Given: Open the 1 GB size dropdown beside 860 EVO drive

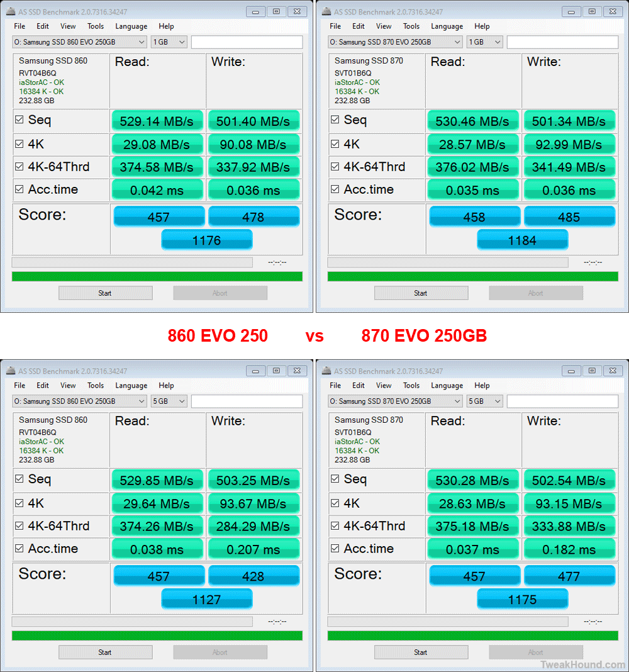Looking at the screenshot, I should pos(169,42).
